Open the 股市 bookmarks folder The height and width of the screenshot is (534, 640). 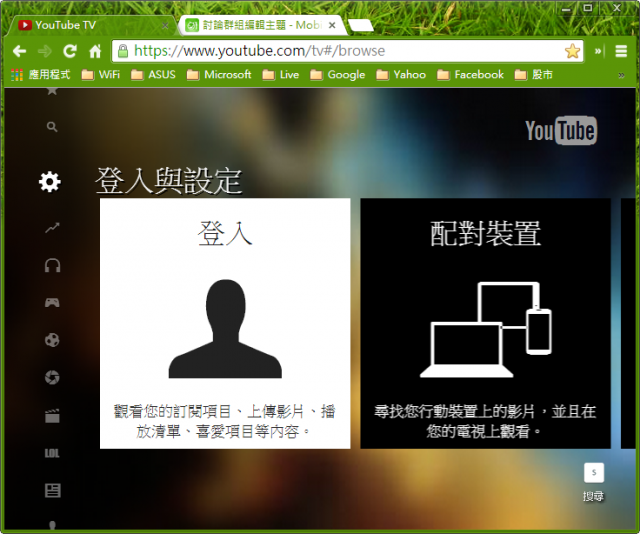(533, 75)
